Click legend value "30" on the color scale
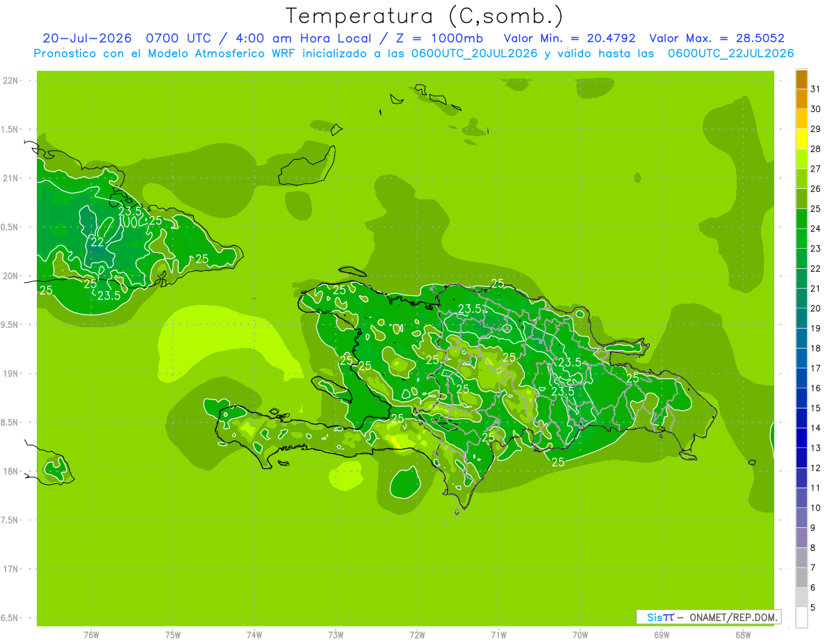Image resolution: width=834 pixels, height=644 pixels. [815, 109]
